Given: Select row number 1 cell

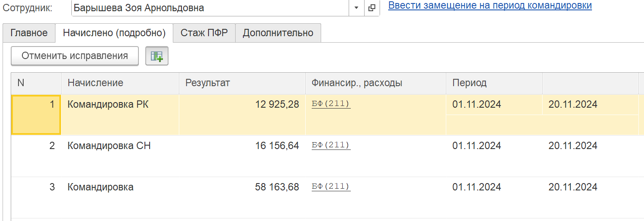Looking at the screenshot, I should [36, 115].
